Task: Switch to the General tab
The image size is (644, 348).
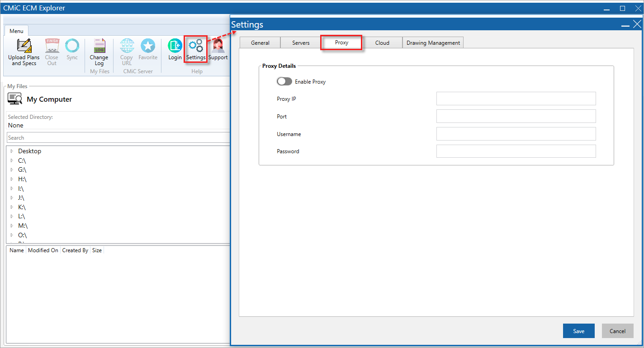Action: [260, 42]
